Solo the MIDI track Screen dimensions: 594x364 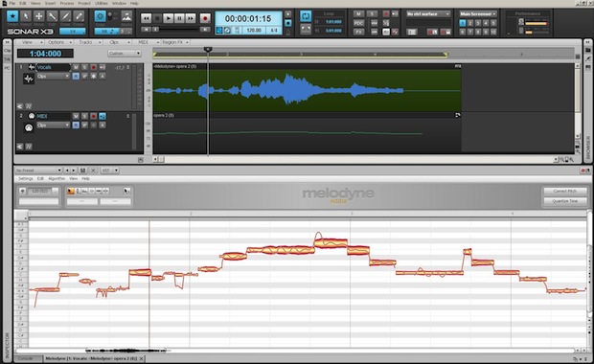click(x=85, y=116)
